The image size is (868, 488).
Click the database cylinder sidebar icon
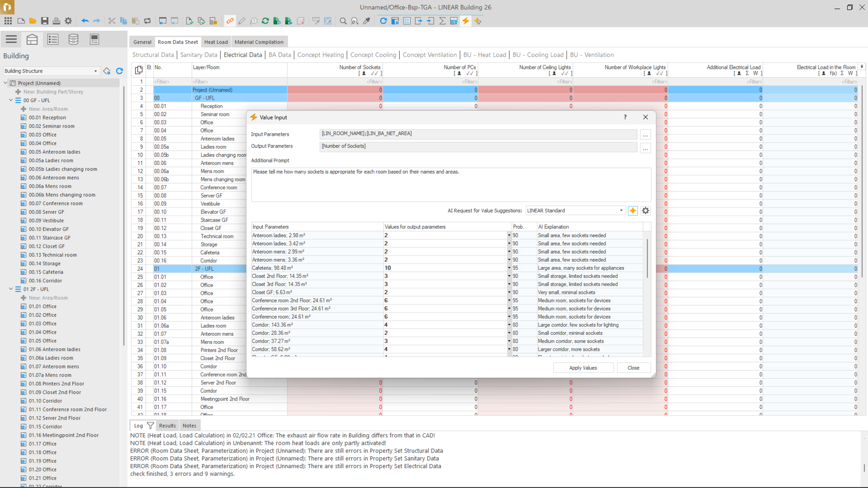(73, 40)
